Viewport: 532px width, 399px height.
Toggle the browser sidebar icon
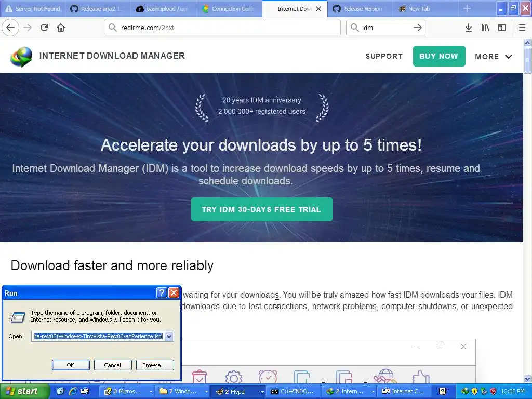tap(502, 28)
